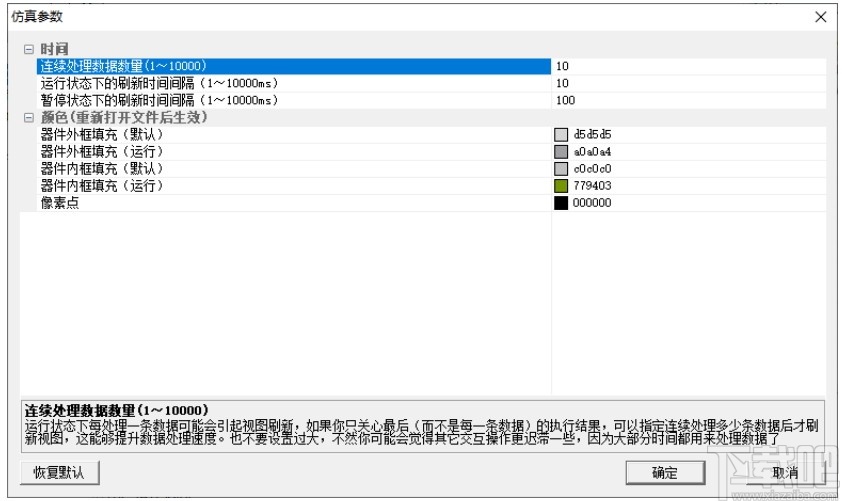
Task: Click the 779403 hex value text
Action: [x=592, y=186]
